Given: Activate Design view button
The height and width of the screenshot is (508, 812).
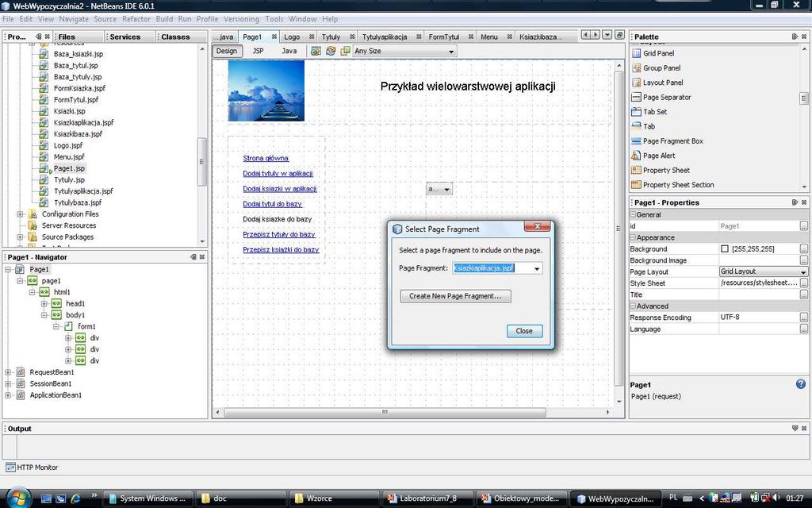Looking at the screenshot, I should (226, 51).
